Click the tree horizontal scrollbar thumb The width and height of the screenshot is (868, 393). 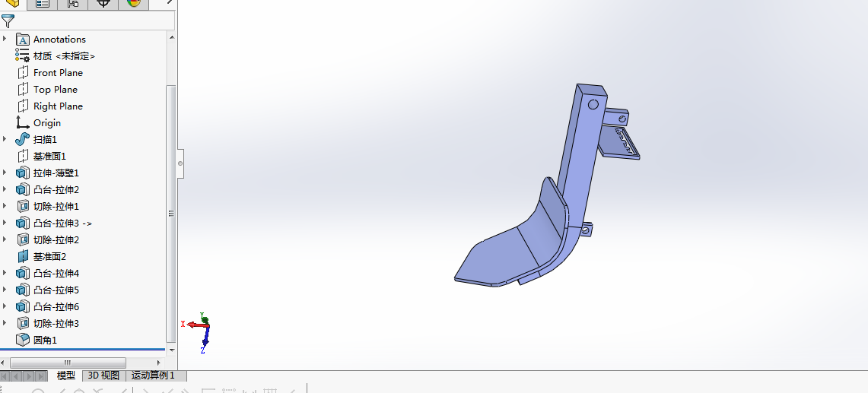(68, 363)
